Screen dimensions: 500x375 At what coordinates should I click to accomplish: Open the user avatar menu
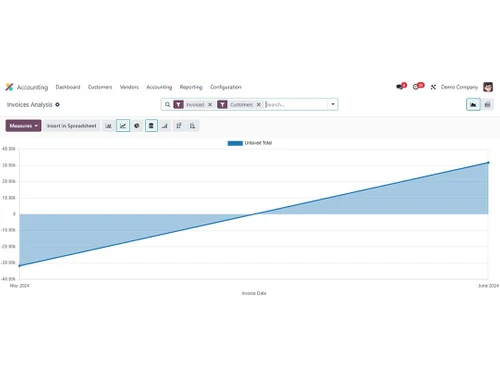(x=488, y=87)
